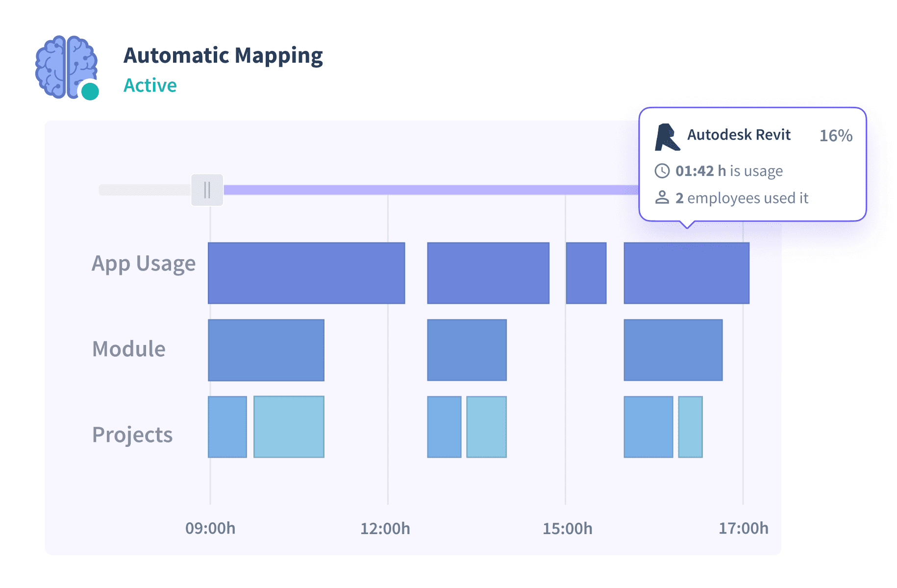
Task: Click the Autodesk Revit 16% value
Action: tap(835, 136)
